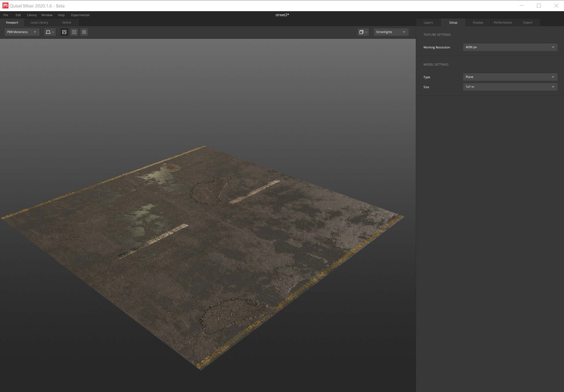
Task: Switch to the Local Library tab
Action: pos(39,23)
